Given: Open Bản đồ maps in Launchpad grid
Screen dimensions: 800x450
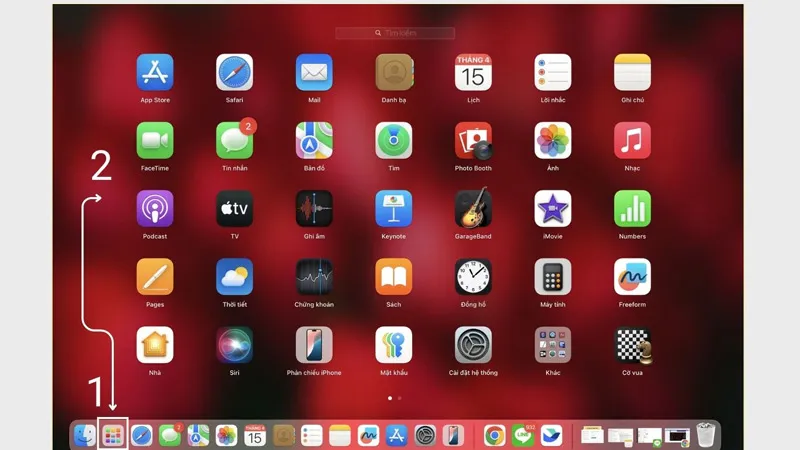Looking at the screenshot, I should point(314,140).
